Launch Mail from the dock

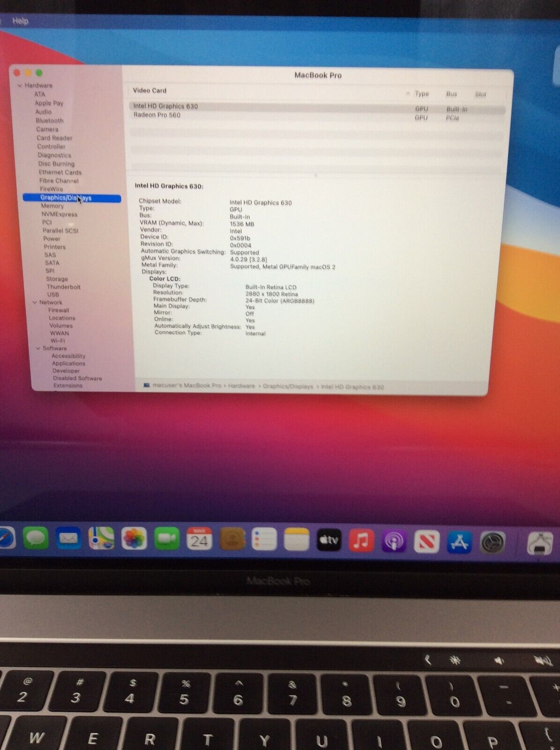68,539
